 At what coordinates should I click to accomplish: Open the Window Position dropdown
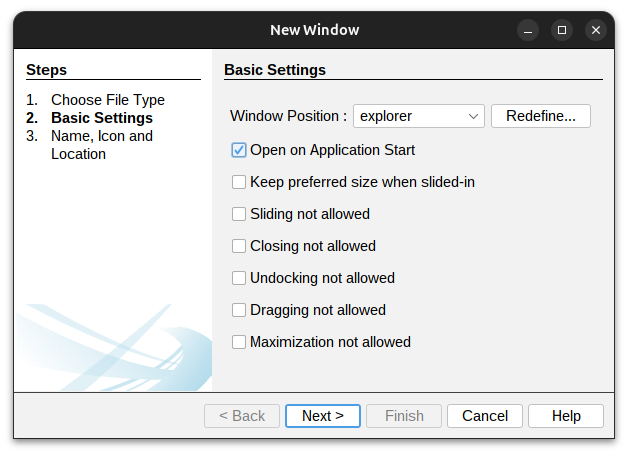point(419,116)
